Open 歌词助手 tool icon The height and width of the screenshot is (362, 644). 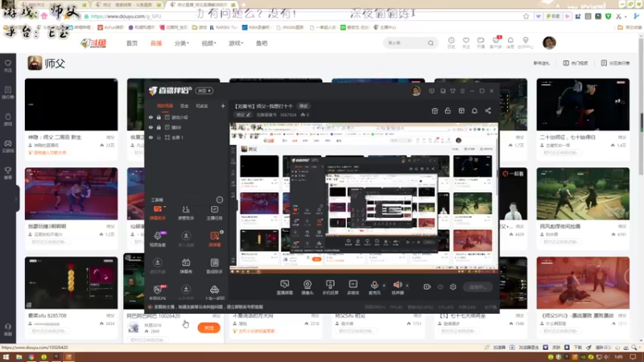point(214,265)
